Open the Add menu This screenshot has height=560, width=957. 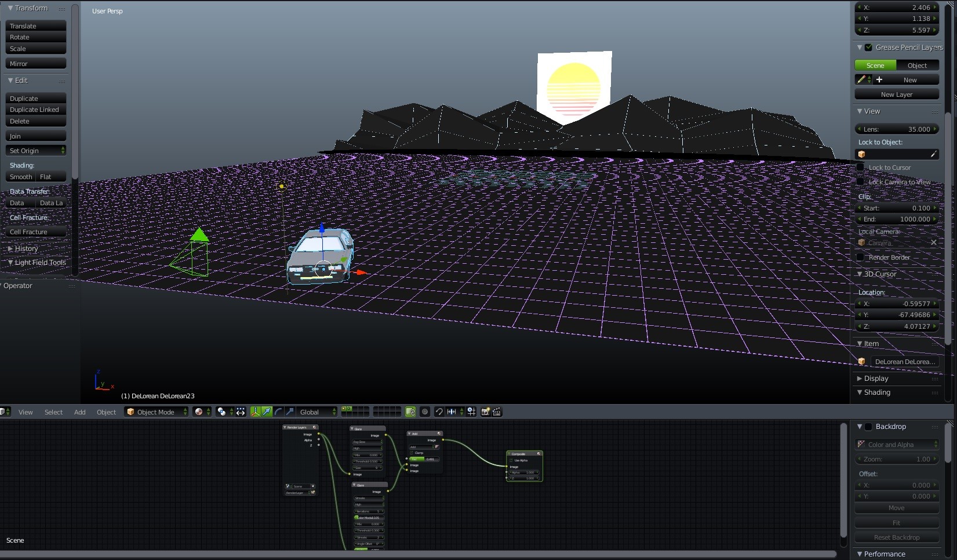[x=79, y=412]
